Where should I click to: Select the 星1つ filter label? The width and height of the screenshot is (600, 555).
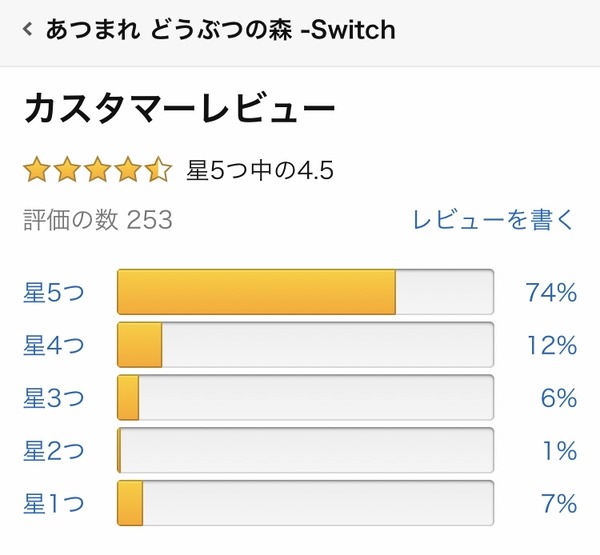pyautogui.click(x=54, y=503)
